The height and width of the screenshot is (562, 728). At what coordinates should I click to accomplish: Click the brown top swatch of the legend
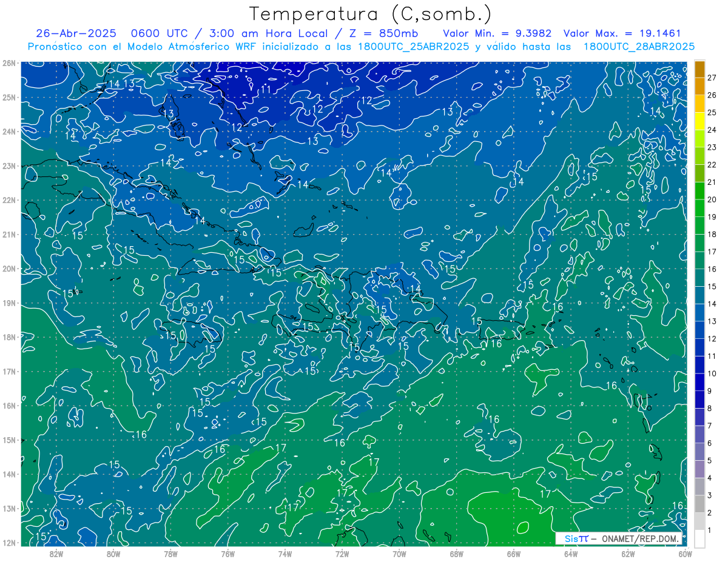(x=700, y=69)
